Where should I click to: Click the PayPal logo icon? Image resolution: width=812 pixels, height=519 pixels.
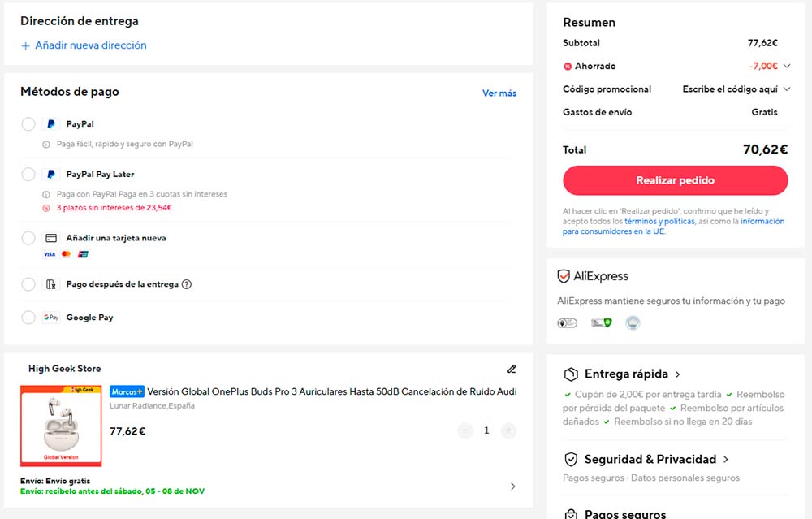tap(51, 124)
